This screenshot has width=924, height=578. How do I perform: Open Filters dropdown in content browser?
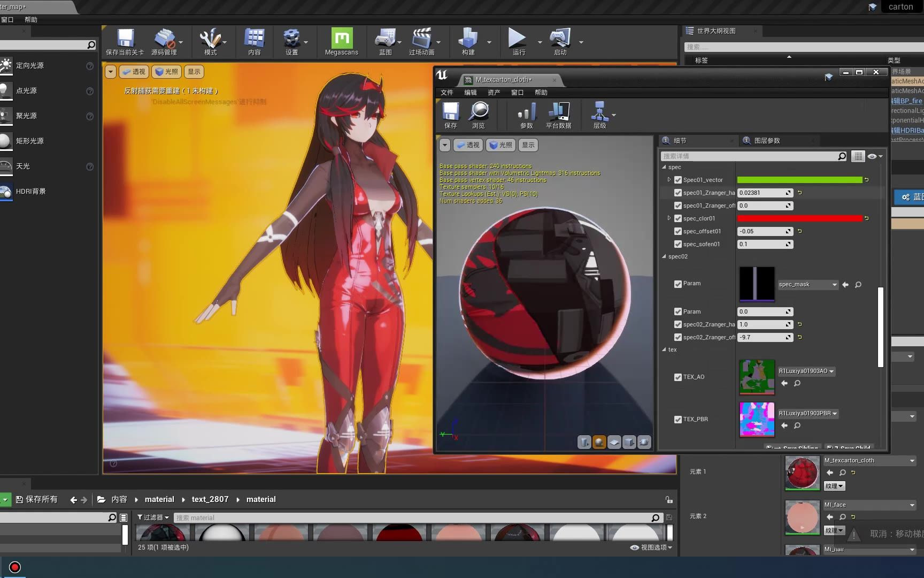coord(153,518)
